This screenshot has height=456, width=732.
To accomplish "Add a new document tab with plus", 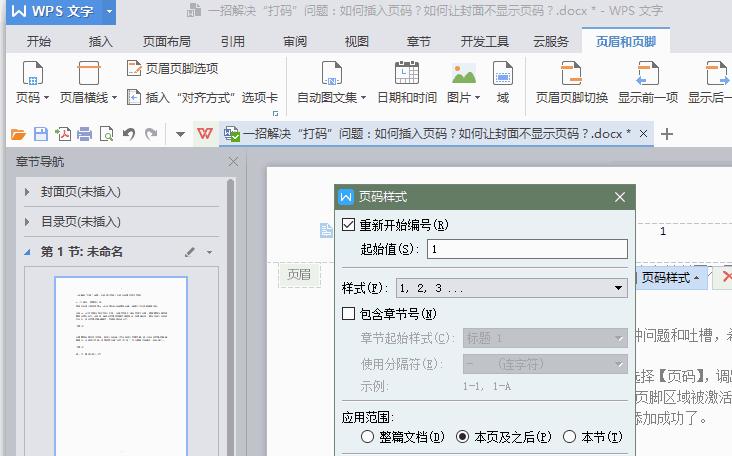I will tap(667, 134).
